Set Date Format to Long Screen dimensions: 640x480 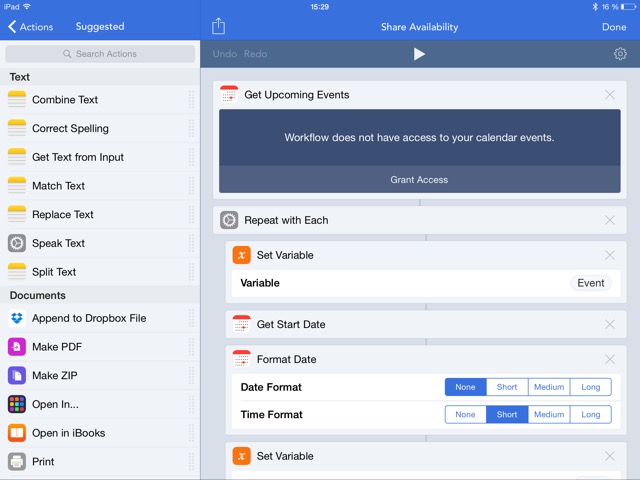(590, 387)
